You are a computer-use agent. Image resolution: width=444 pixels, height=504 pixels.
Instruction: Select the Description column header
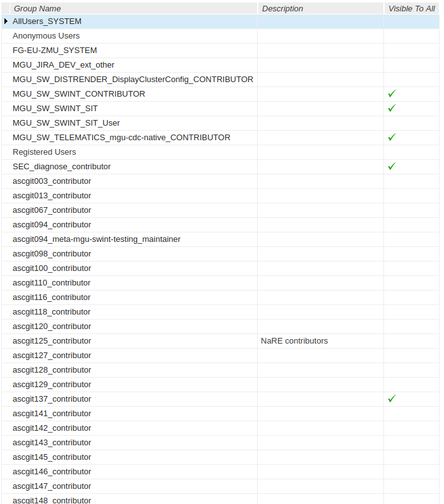(x=282, y=9)
